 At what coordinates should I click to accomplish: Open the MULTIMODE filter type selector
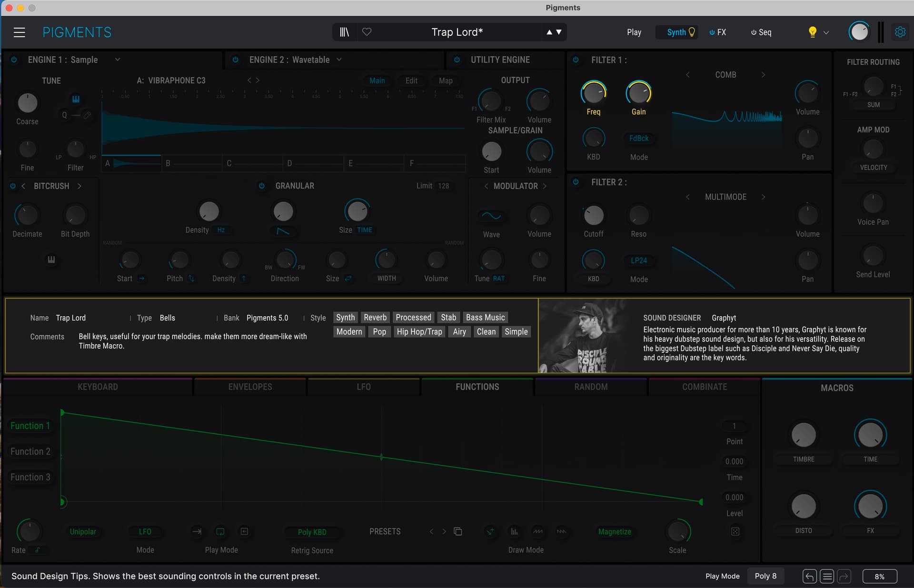click(x=725, y=197)
